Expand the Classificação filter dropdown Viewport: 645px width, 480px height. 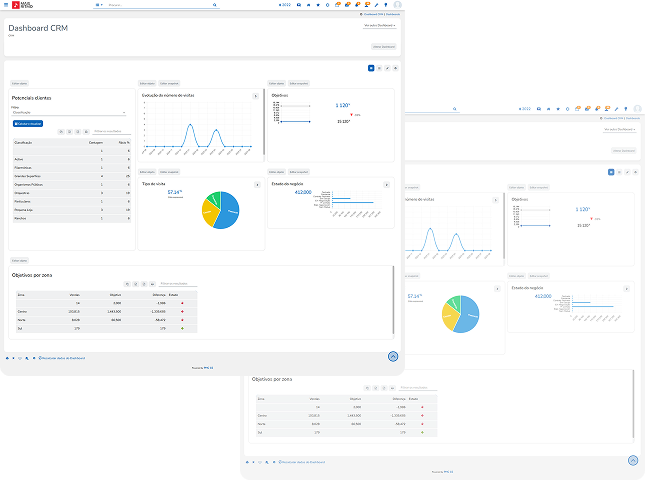click(x=68, y=113)
